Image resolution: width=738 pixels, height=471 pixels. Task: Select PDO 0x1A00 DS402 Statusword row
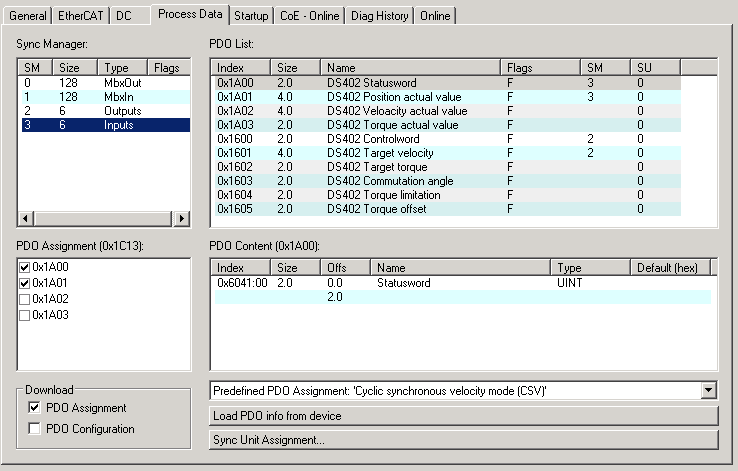[x=448, y=83]
